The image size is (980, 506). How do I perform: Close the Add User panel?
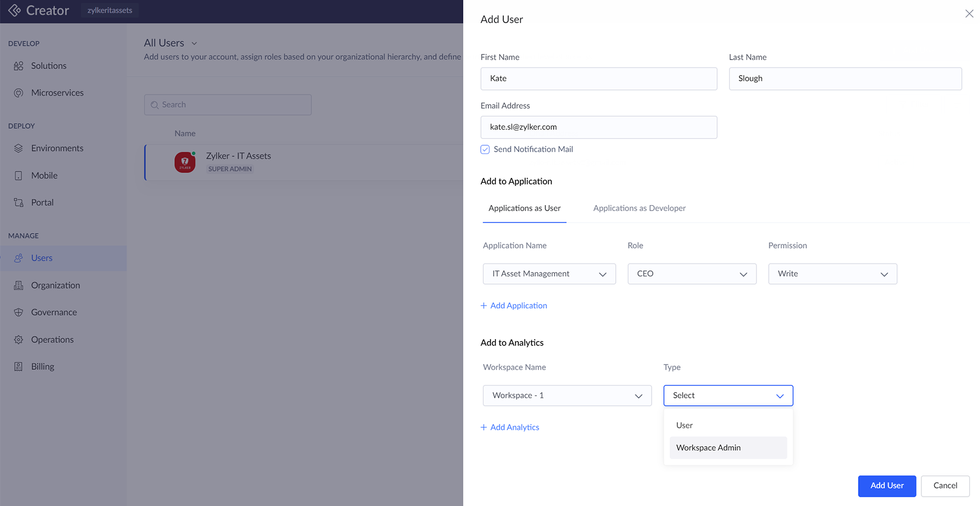(x=969, y=14)
